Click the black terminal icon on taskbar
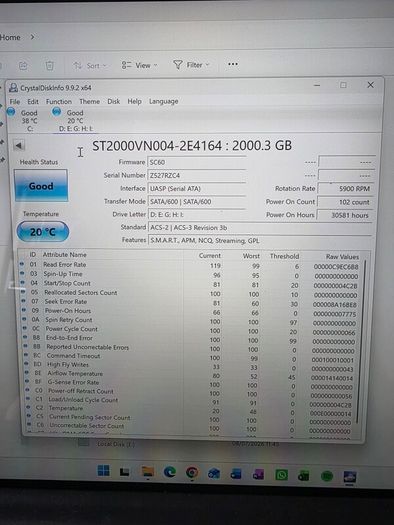Screen dimensions: 394x525 (x=125, y=472)
